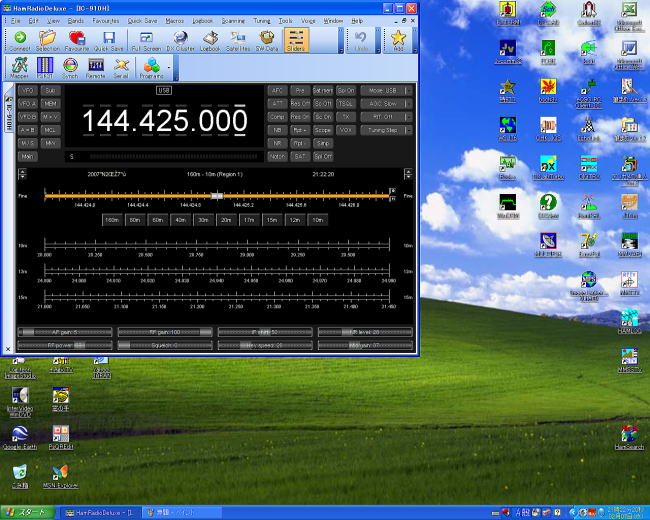
Task: Open the Tuning Step dropdown
Action: 386,130
